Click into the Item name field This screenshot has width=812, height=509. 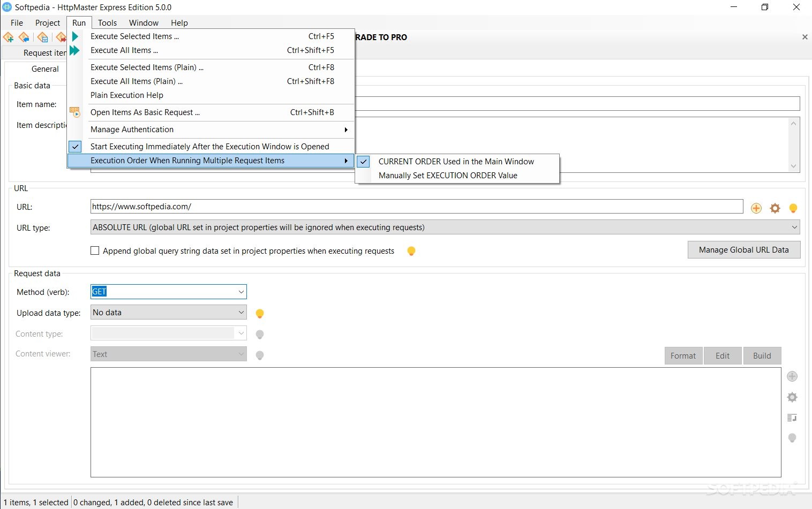[x=577, y=104]
